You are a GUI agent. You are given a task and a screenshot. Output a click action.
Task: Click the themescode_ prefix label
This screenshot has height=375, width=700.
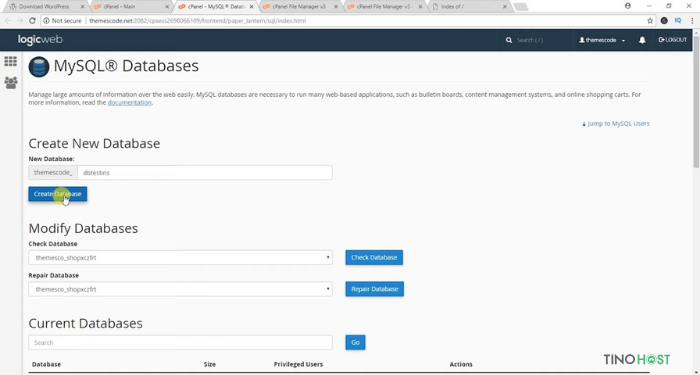coord(53,173)
